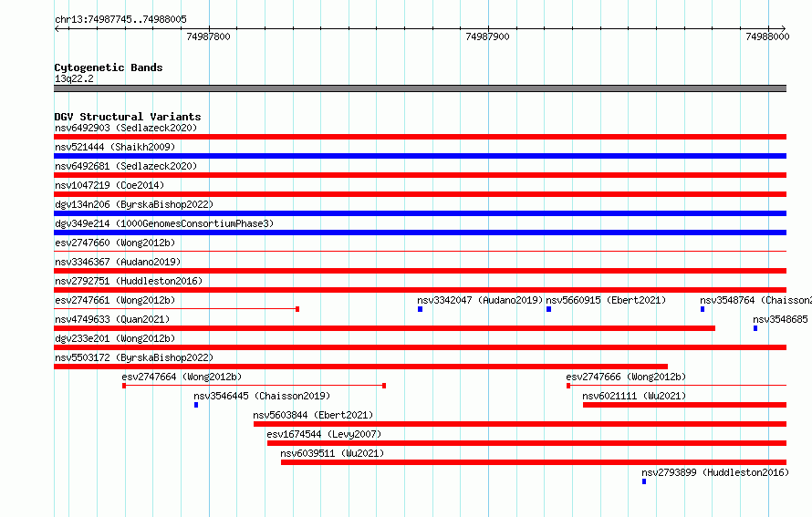Image resolution: width=812 pixels, height=517 pixels.
Task: Click the dgv134n206 (ByrskaBishop2022) blue bar
Action: point(420,213)
